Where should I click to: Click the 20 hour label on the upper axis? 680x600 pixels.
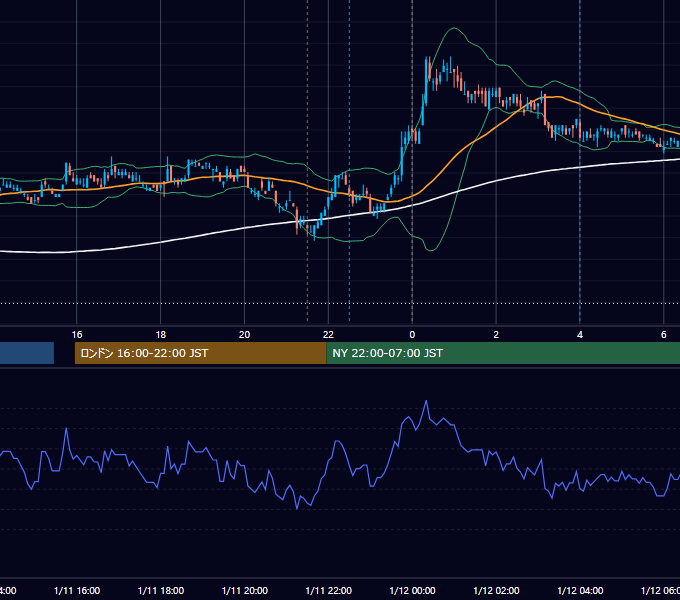pos(244,335)
